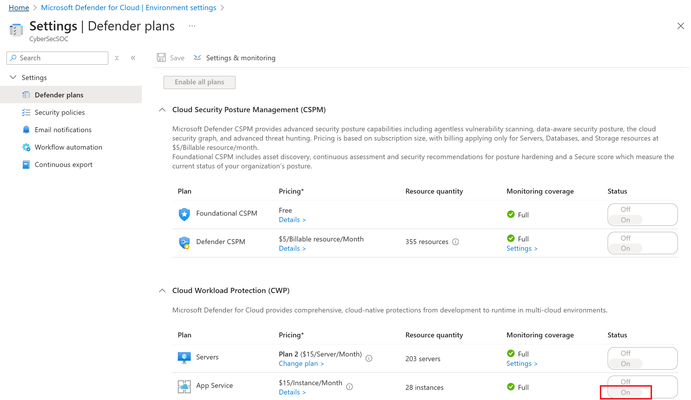The width and height of the screenshot is (691, 400).
Task: Click the Email notifications bell icon
Action: point(26,130)
